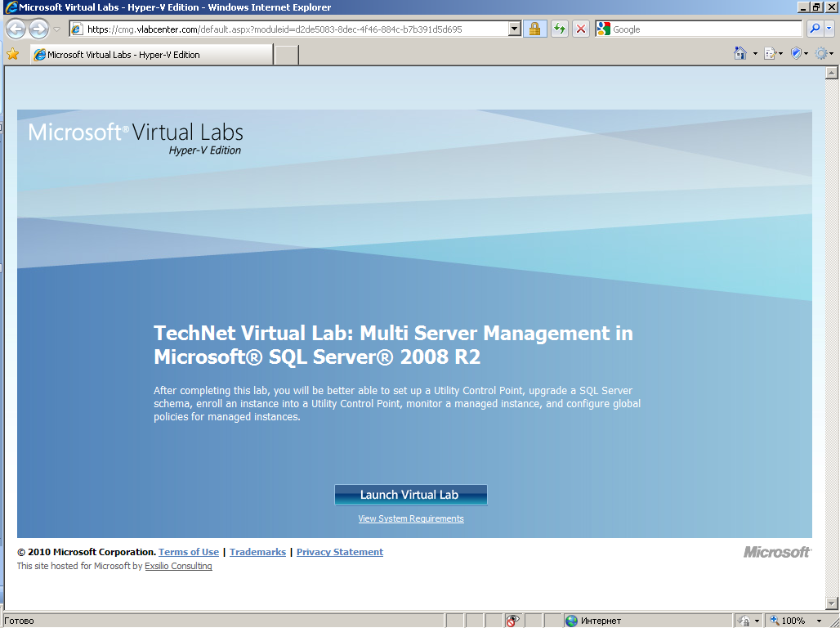Click the Microsoft Virtual Labs logo
This screenshot has width=840, height=628.
click(136, 139)
